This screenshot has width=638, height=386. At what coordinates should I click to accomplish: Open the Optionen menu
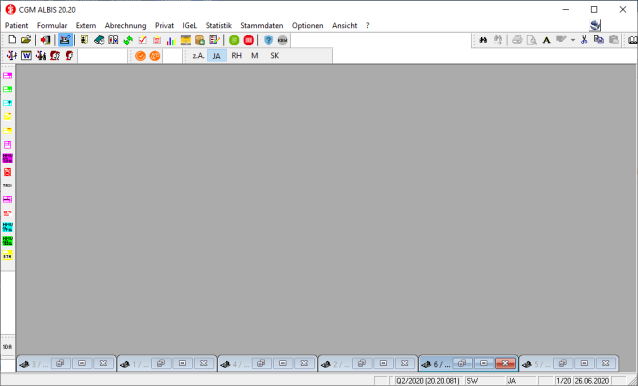(x=308, y=26)
